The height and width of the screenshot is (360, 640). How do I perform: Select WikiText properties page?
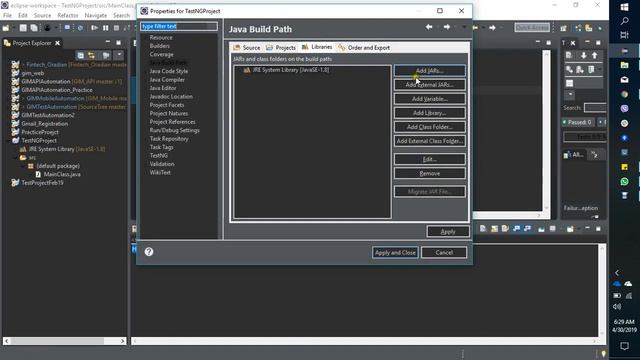160,173
